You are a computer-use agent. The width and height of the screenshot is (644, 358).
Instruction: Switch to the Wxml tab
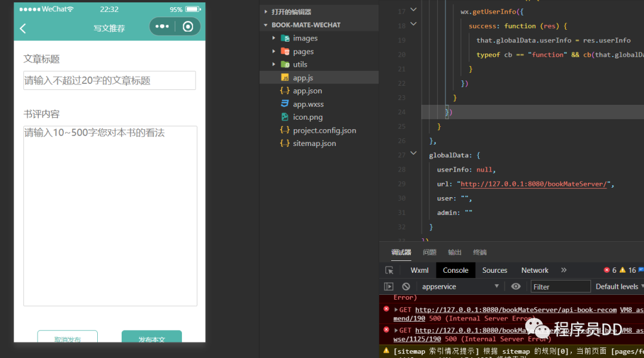click(x=419, y=270)
